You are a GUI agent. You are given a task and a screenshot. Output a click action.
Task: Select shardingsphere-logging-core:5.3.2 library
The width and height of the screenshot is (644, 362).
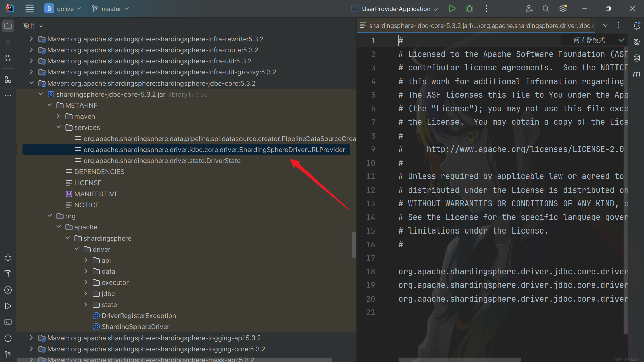152,349
